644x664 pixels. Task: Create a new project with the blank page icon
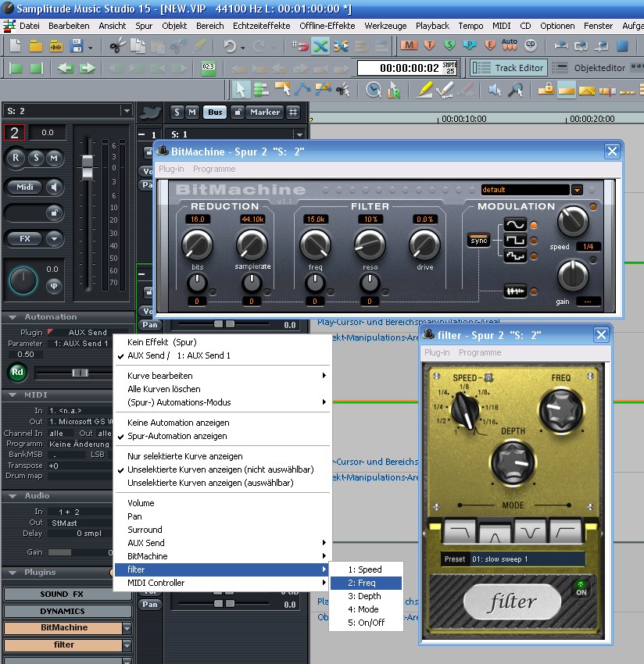[15, 45]
